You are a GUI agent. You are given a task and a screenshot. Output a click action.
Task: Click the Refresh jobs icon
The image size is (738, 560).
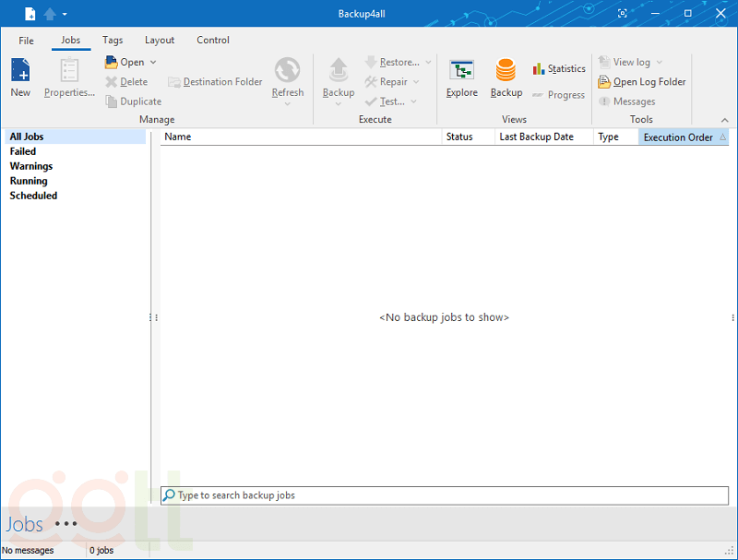pos(287,71)
